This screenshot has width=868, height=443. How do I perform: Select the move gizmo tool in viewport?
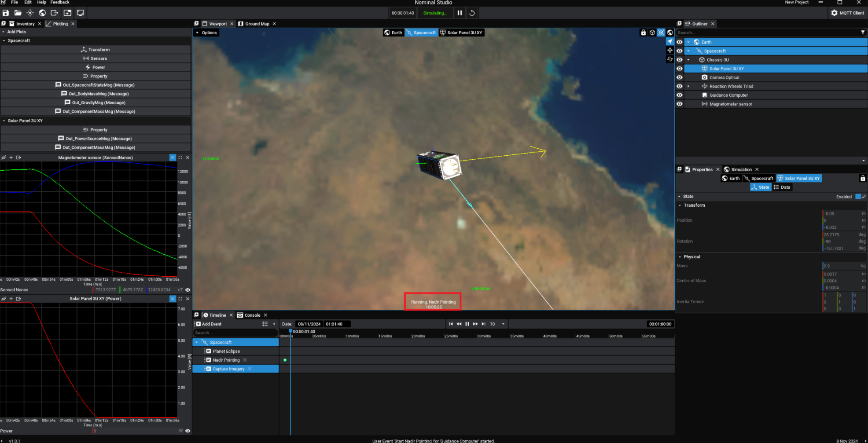click(x=669, y=50)
